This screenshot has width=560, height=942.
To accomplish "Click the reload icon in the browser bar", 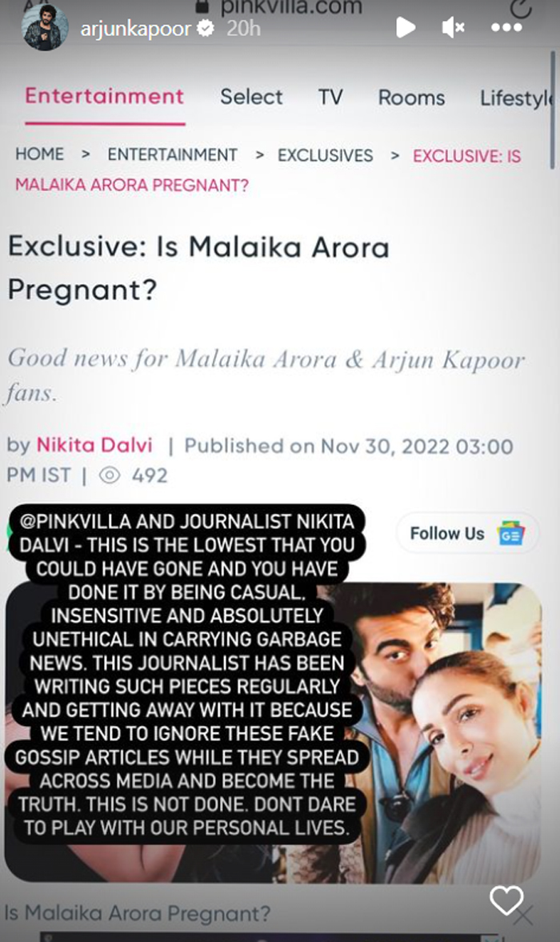I will (521, 8).
